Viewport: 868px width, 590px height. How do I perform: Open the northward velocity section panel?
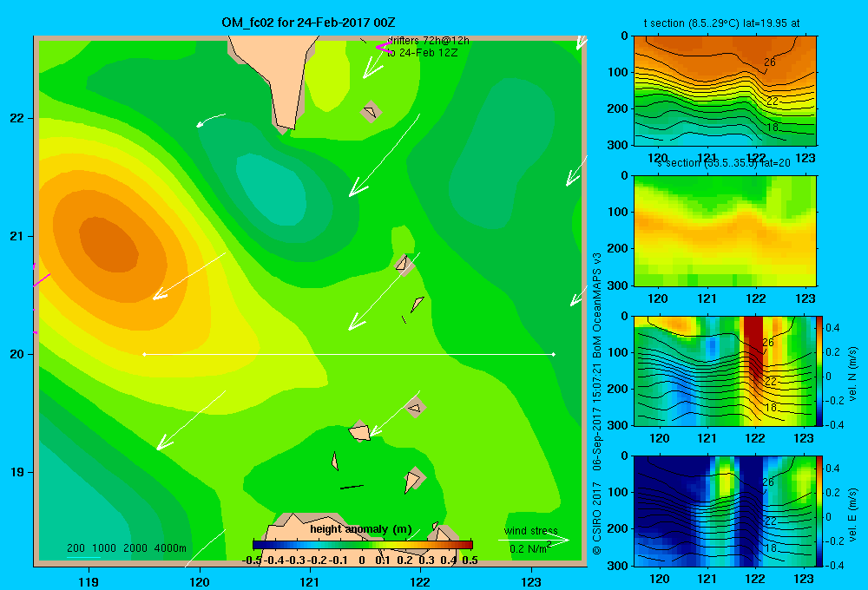[x=725, y=370]
